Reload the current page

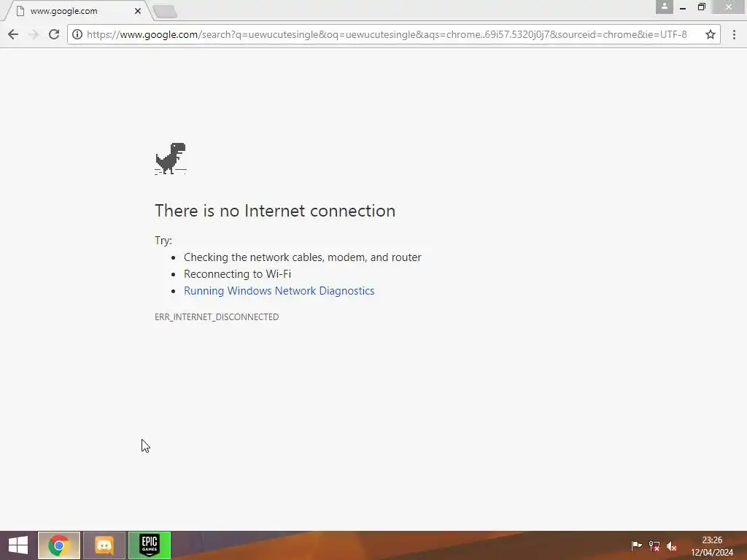coord(54,34)
